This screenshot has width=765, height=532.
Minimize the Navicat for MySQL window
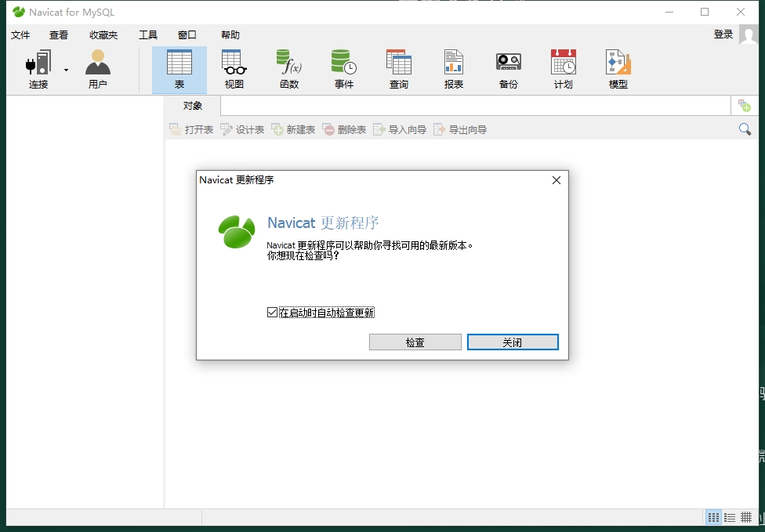pos(669,12)
